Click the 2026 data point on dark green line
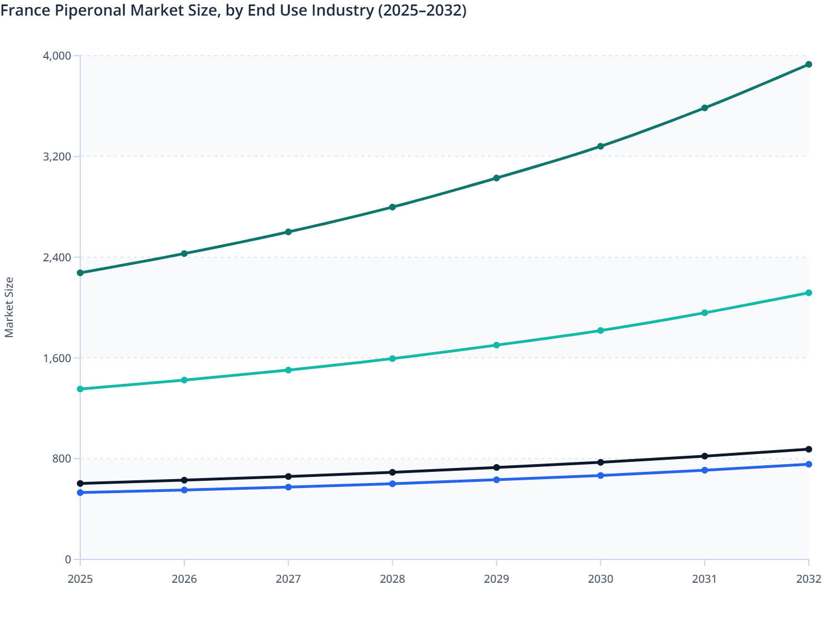This screenshot has height=624, width=840. click(185, 253)
